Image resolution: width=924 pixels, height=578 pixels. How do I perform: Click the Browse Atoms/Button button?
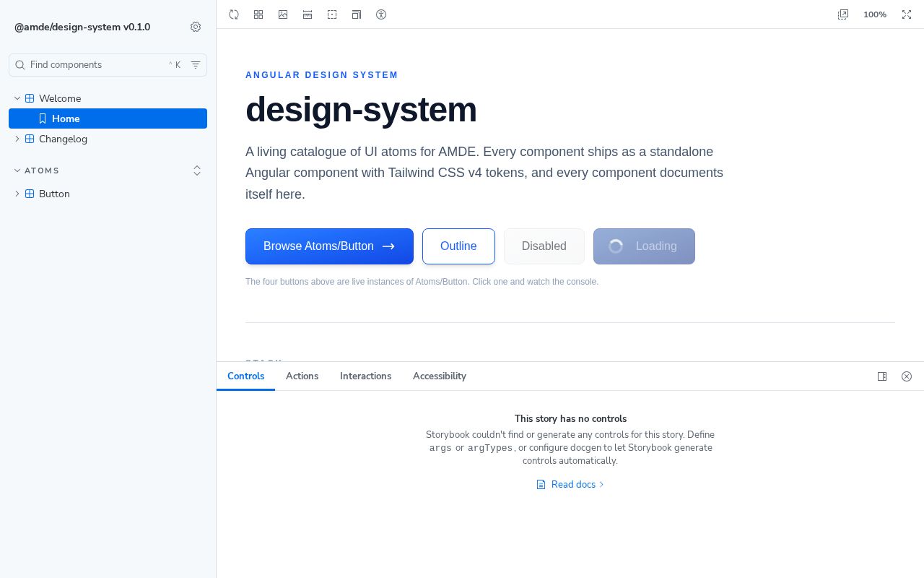[329, 246]
